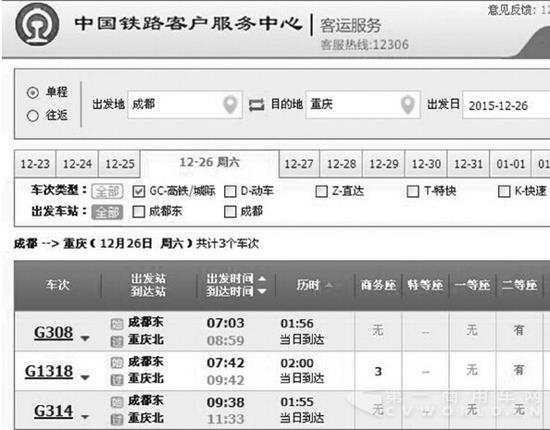Open train number link G314
550x430 pixels.
[x=53, y=410]
